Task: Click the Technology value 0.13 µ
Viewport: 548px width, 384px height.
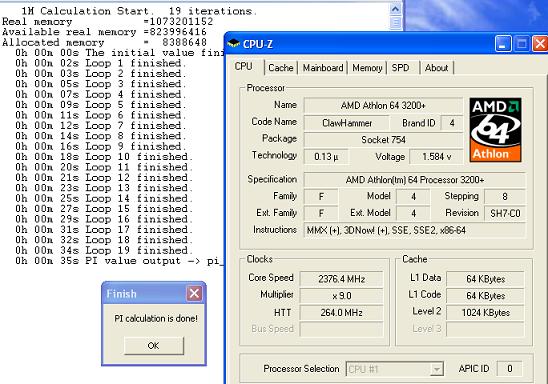Action: pos(326,157)
